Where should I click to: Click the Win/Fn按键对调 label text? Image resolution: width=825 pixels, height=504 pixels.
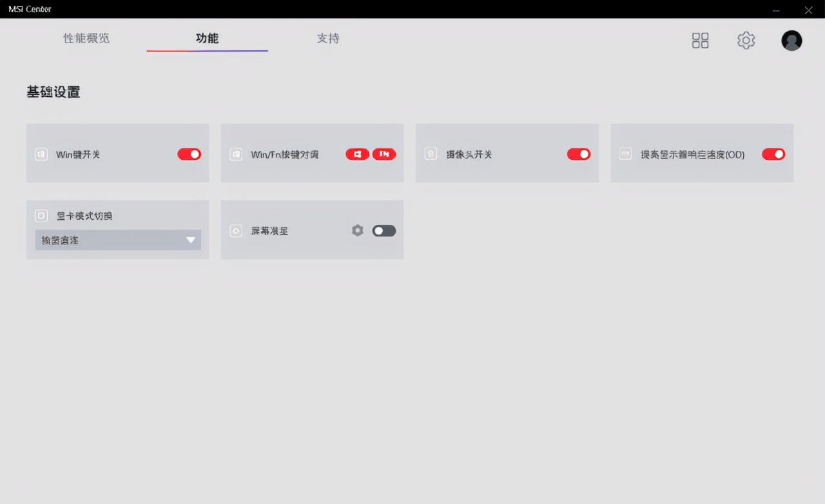(x=285, y=155)
